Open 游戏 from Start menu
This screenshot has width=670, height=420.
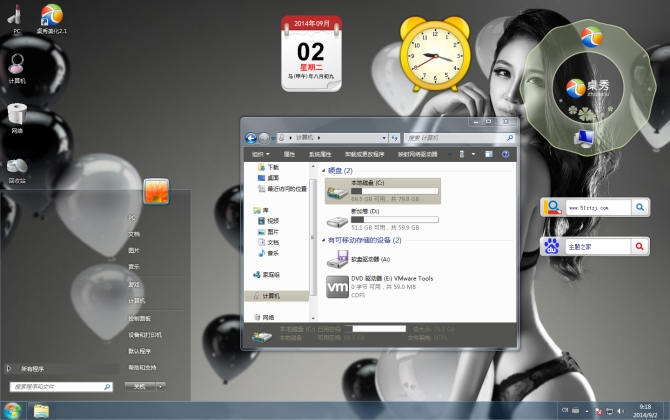(134, 285)
